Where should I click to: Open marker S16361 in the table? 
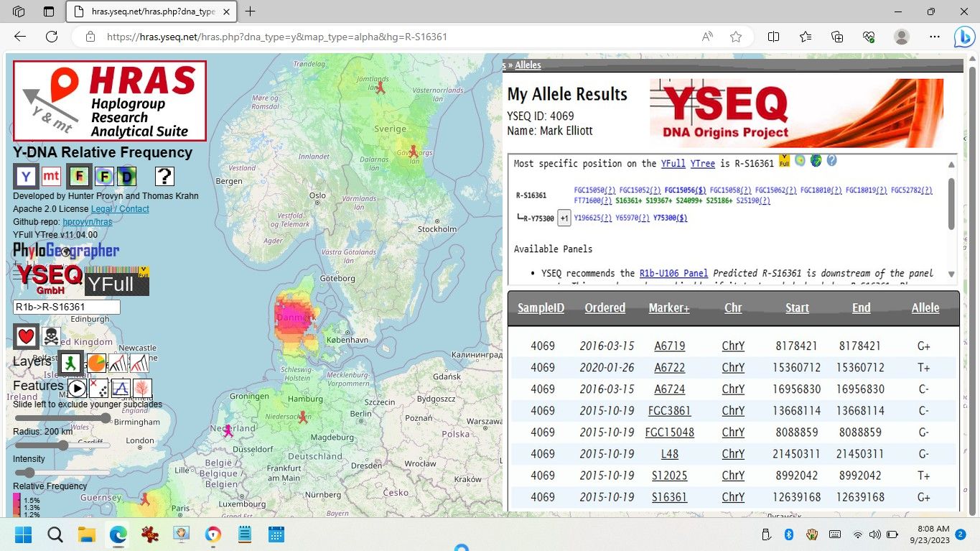[669, 496]
